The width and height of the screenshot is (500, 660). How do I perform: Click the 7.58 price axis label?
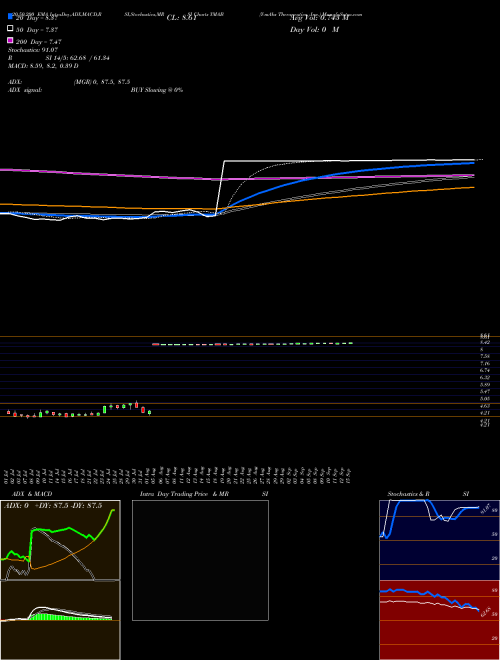(x=485, y=356)
